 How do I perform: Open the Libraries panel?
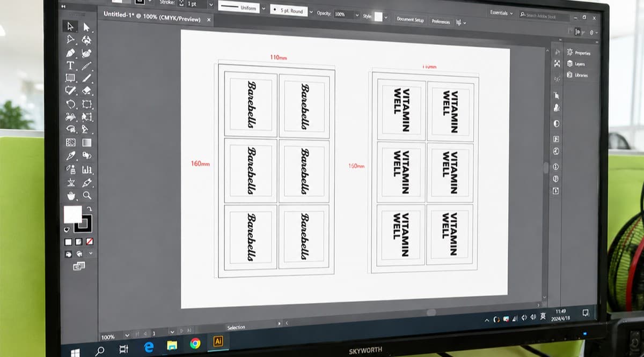coord(577,75)
